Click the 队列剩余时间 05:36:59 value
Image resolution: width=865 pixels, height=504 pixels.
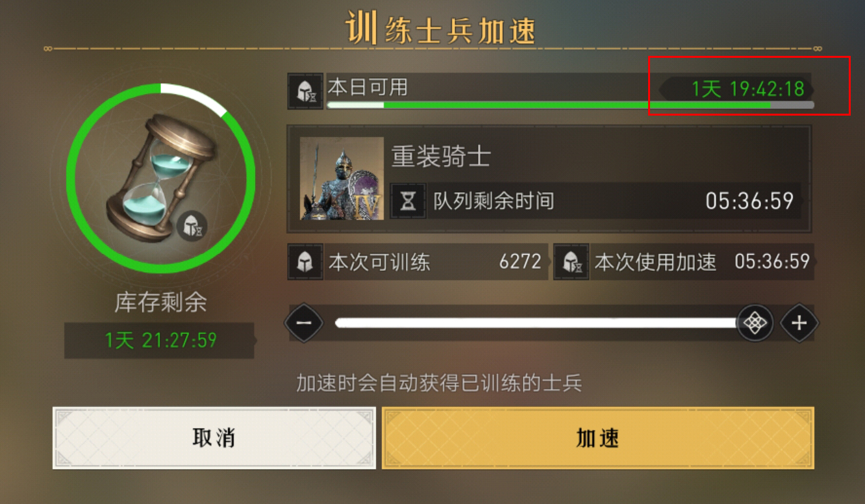click(749, 201)
